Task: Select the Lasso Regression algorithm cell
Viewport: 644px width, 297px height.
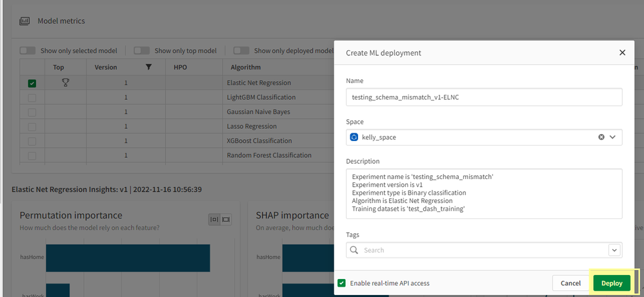Action: [x=252, y=126]
